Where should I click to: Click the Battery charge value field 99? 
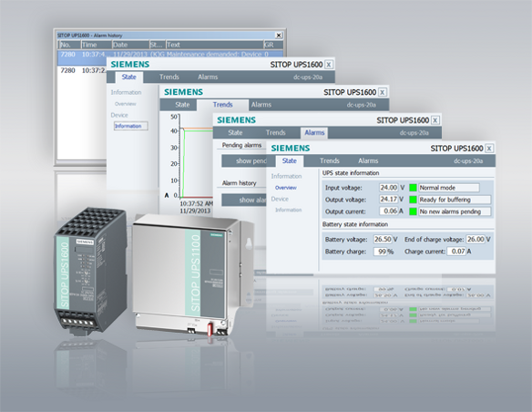(381, 252)
